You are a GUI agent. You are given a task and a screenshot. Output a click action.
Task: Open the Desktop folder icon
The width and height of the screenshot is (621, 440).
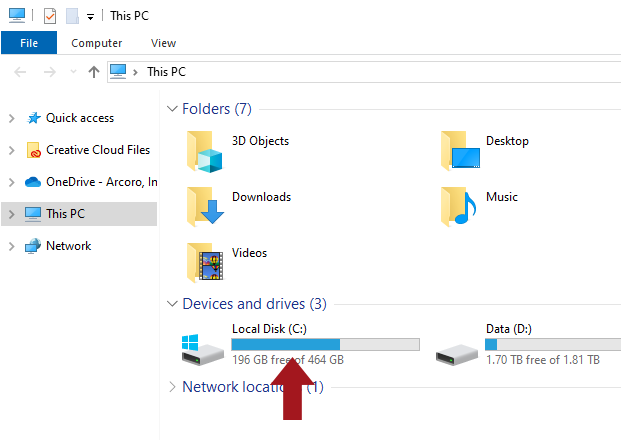(x=460, y=150)
